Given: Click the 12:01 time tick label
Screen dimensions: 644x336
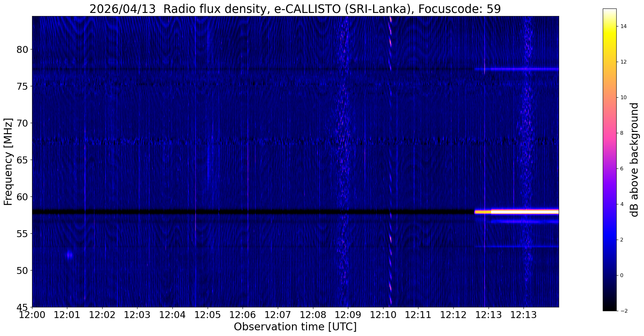Looking at the screenshot, I should tap(67, 314).
